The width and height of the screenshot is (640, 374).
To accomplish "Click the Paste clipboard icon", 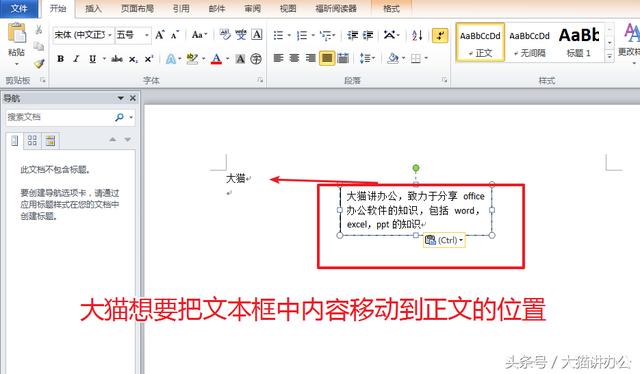I will [x=17, y=33].
